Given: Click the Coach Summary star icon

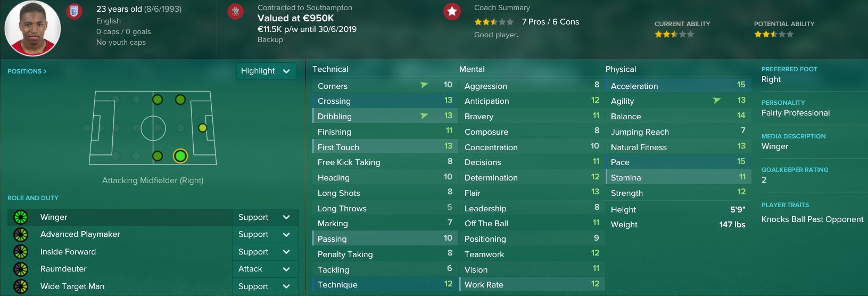Looking at the screenshot, I should (452, 11).
